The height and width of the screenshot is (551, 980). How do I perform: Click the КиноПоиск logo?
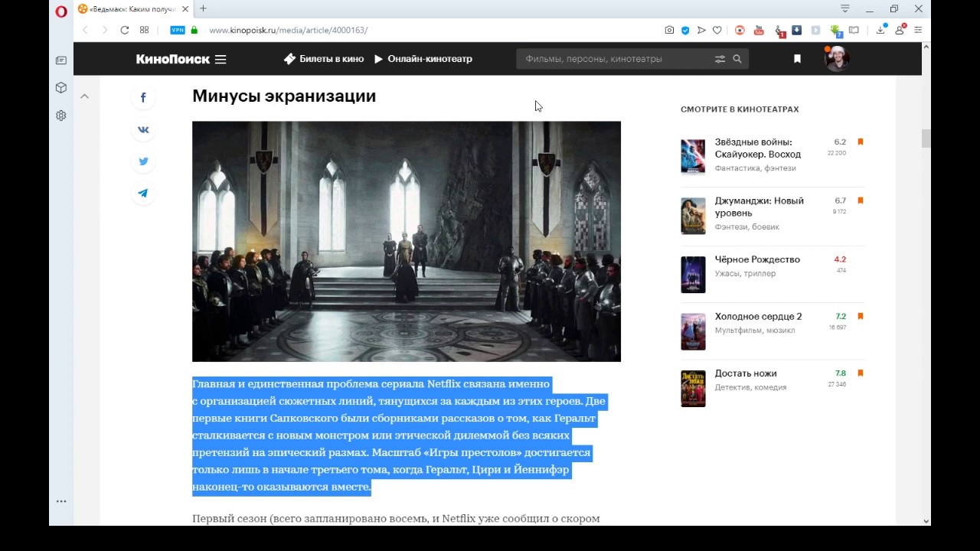pos(172,59)
